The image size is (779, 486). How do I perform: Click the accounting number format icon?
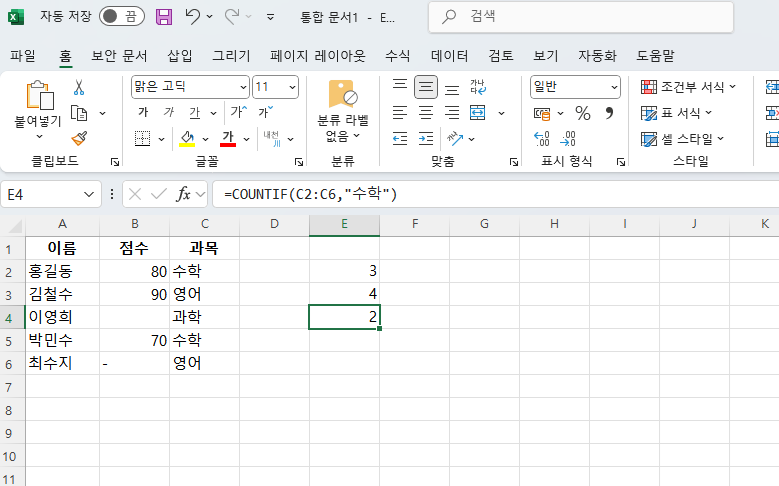point(542,114)
